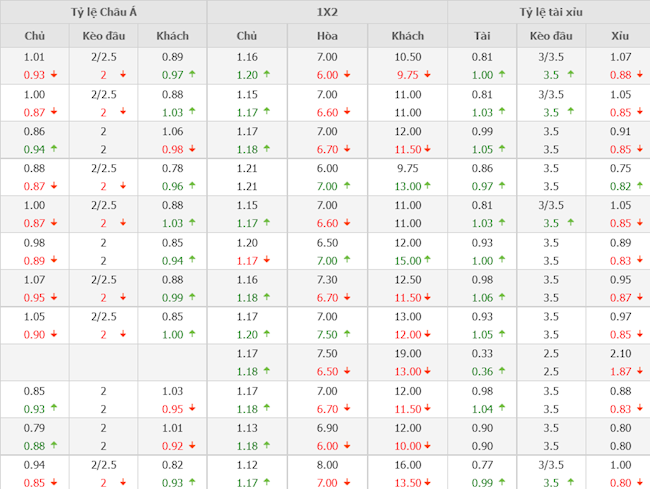Screen dimensions: 650x490
Task: Click the Xỉu column header
Action: point(620,36)
